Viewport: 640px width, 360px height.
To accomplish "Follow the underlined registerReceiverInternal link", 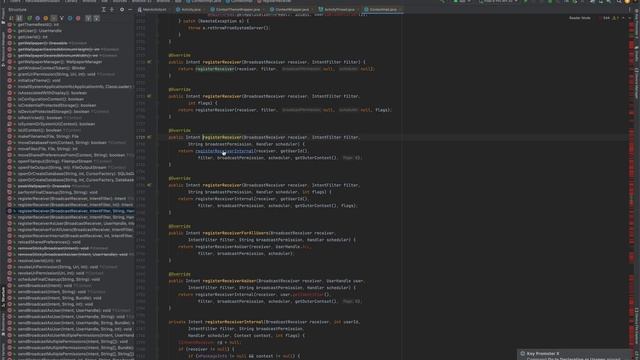I will click(x=224, y=151).
